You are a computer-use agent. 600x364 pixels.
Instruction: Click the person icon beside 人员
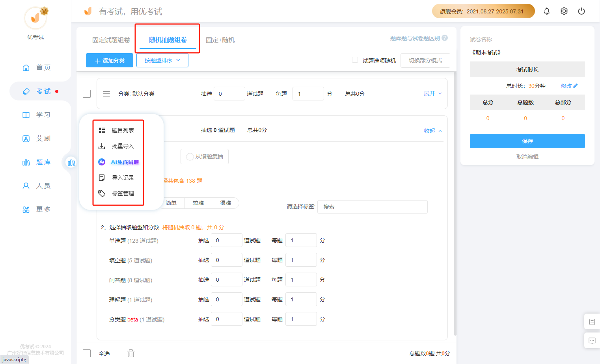(x=26, y=186)
